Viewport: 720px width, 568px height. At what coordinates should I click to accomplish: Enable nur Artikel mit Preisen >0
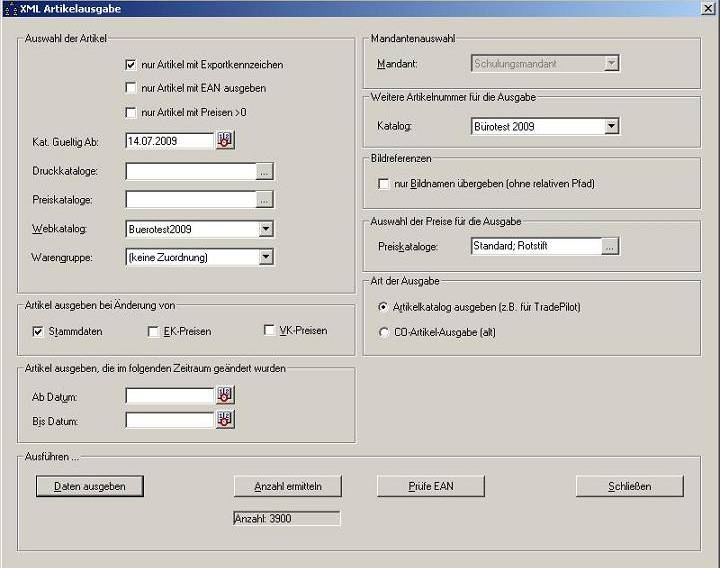click(x=131, y=112)
